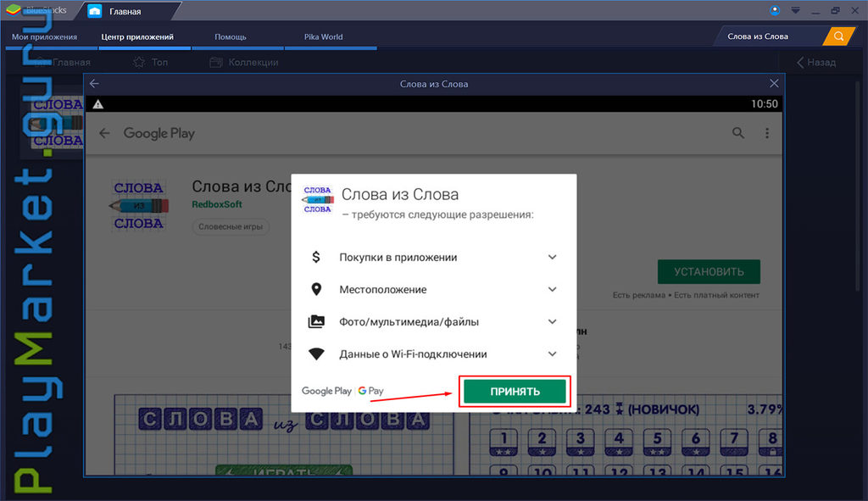The image size is (868, 501).
Task: Switch to Pika World tab
Action: point(323,37)
